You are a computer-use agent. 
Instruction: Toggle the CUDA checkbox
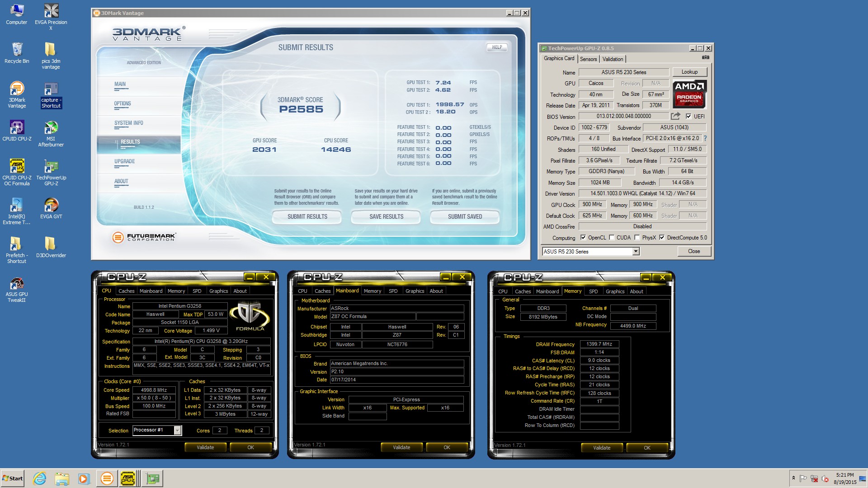tap(612, 238)
